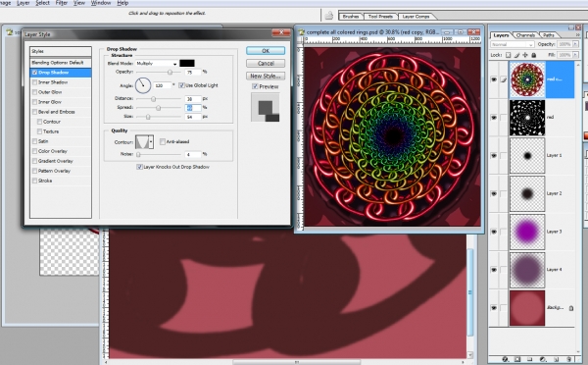Enable the Stroke checkbox
588x365 pixels.
(35, 181)
